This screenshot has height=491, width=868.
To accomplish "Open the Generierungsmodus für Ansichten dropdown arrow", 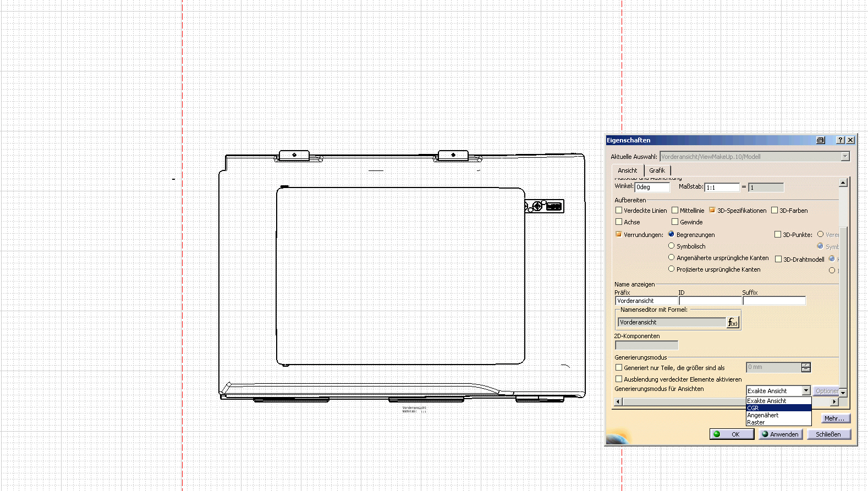I will tap(806, 391).
